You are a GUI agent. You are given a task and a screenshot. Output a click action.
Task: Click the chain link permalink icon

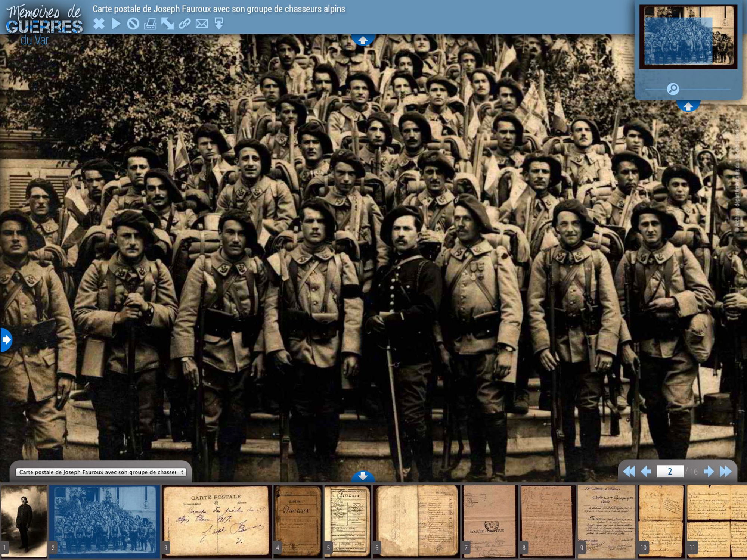coord(185,24)
